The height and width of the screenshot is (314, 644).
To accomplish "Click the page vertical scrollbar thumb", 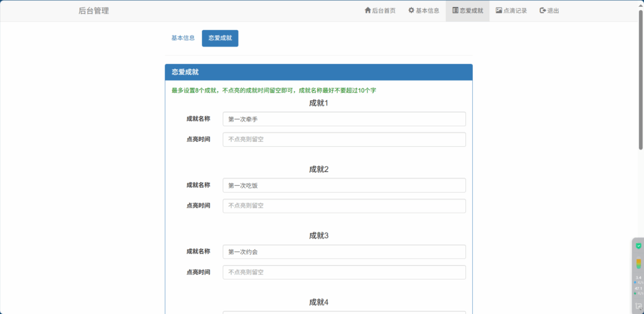I will (641, 80).
